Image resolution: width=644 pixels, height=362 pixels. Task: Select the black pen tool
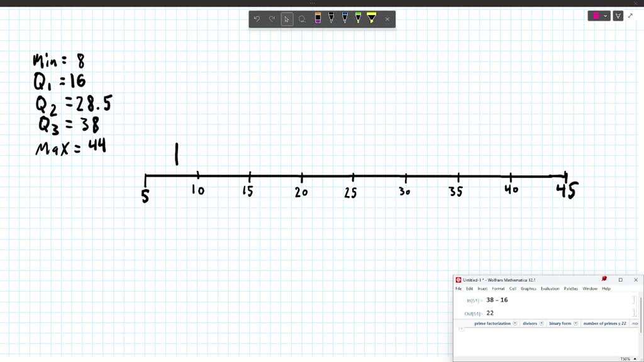[331, 19]
